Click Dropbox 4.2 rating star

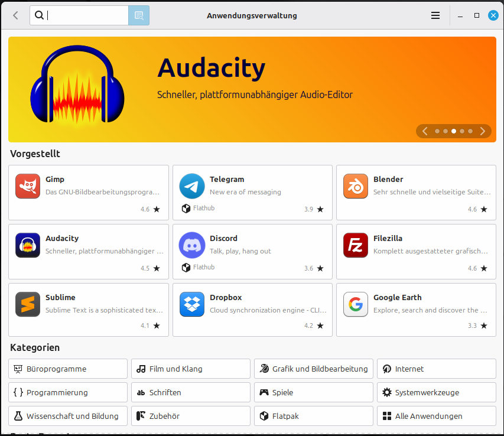point(320,326)
